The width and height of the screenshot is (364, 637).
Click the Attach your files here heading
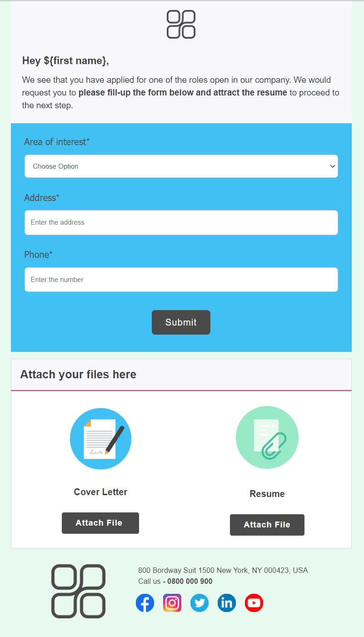78,375
